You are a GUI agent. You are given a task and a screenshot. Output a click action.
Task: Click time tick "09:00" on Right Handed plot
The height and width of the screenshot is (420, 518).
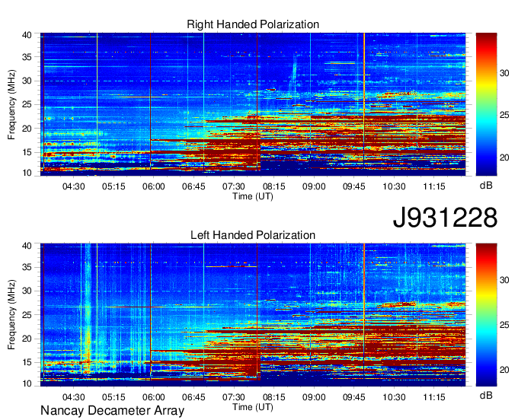(x=314, y=186)
